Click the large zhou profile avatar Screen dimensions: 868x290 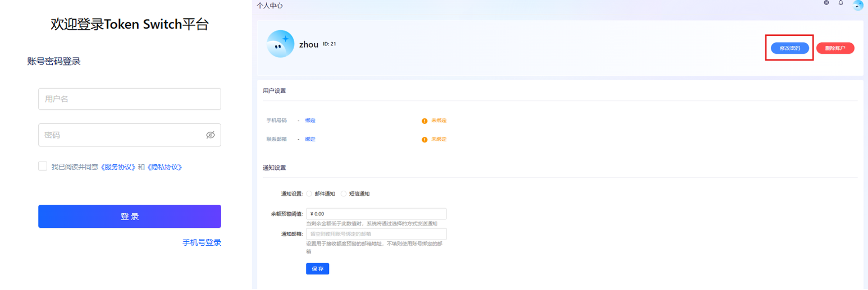tap(280, 44)
